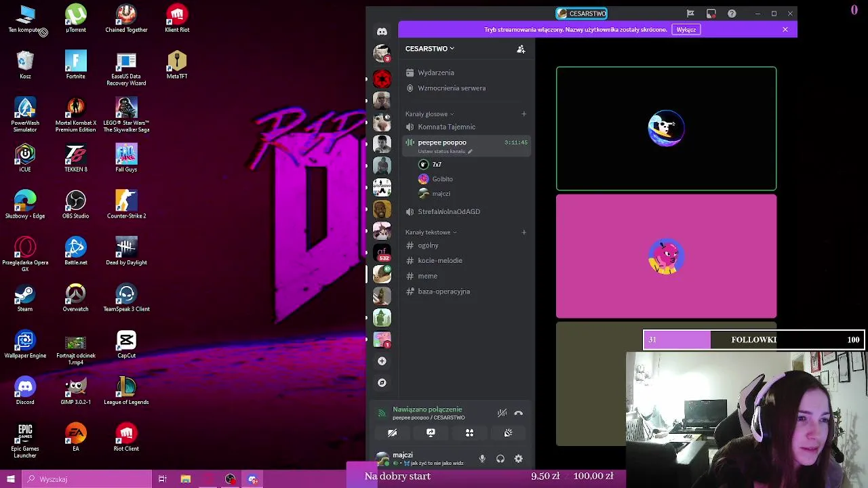
Task: Click the Wyłącz button in banner
Action: click(x=686, y=30)
